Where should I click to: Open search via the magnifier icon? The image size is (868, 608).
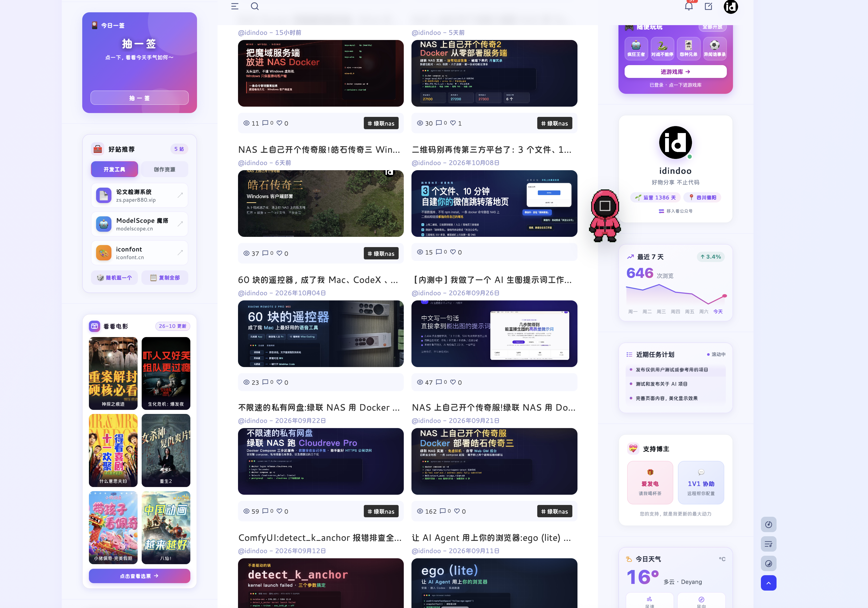tap(255, 6)
